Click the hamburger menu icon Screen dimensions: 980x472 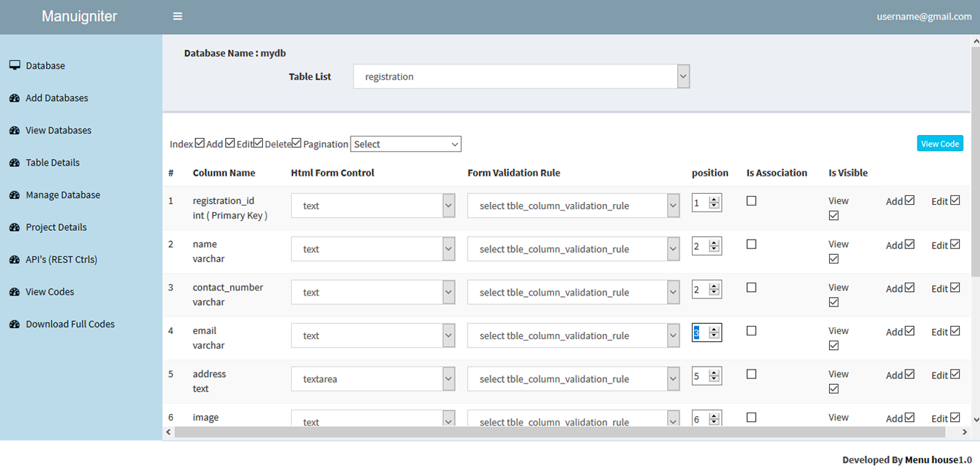177,17
